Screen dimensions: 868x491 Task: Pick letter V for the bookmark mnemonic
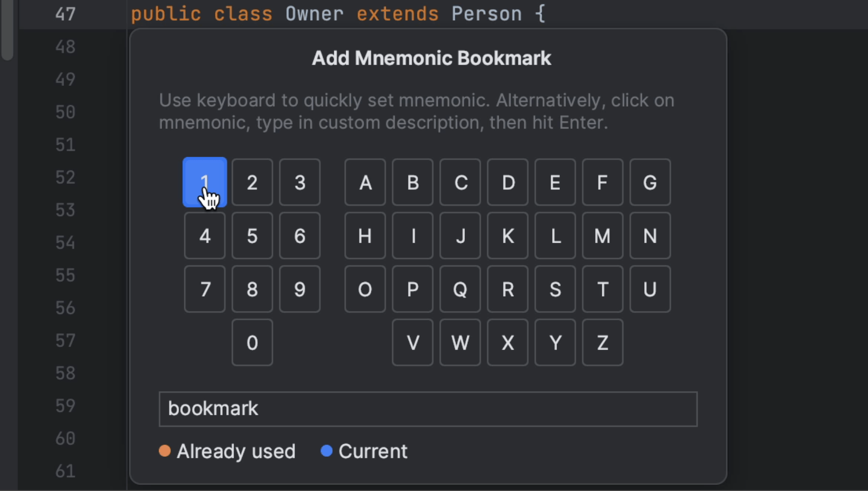click(x=412, y=342)
